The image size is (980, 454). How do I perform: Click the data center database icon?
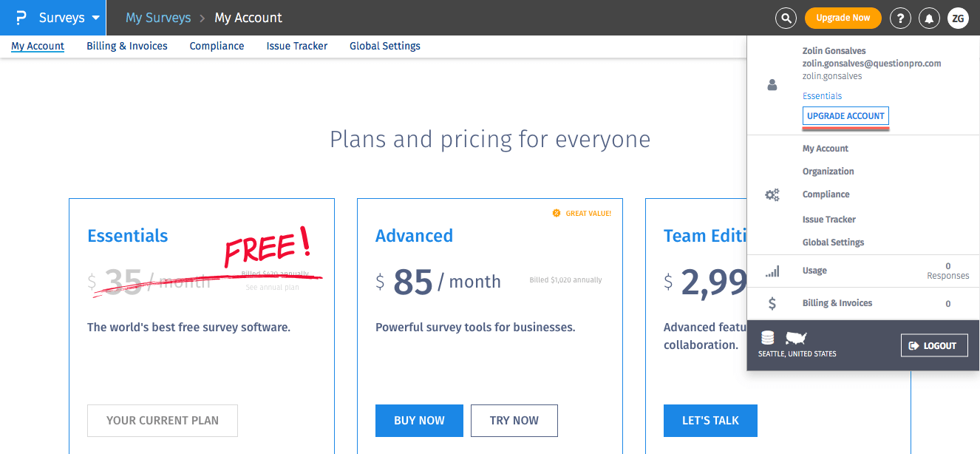(x=768, y=338)
